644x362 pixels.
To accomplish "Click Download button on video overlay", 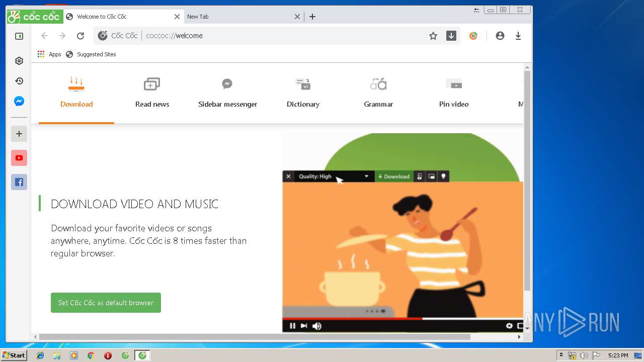I will tap(394, 176).
